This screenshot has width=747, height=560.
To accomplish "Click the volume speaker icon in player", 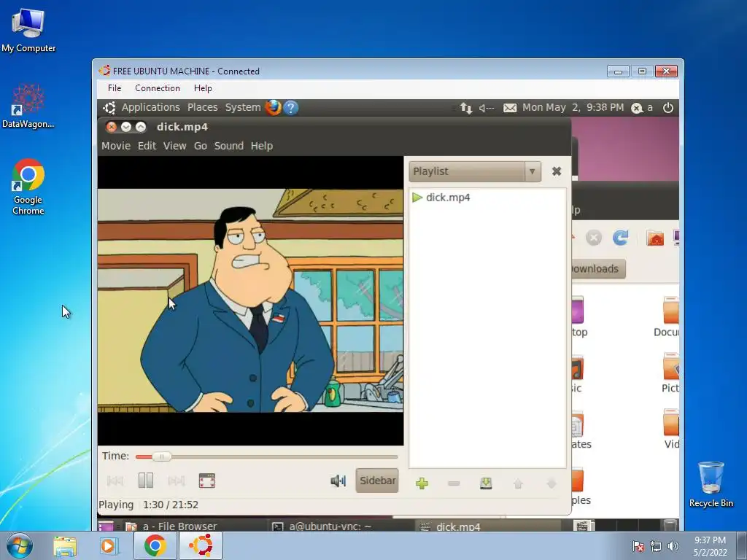I will (x=338, y=481).
